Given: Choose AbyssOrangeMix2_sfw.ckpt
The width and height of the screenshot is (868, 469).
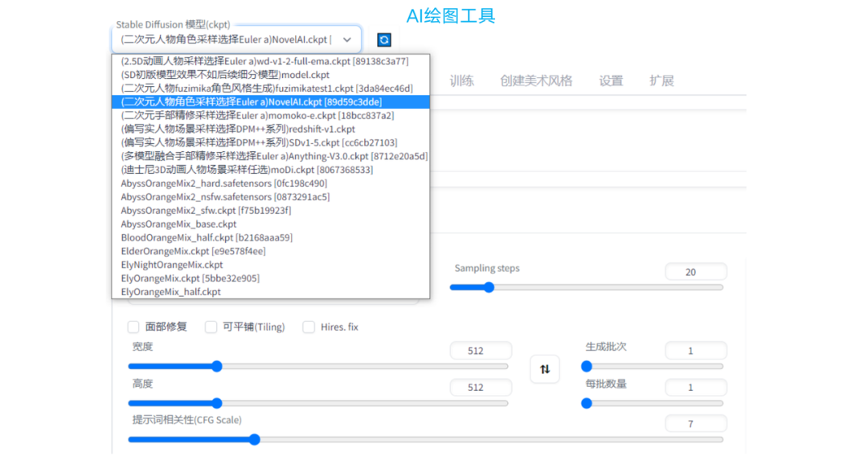Looking at the screenshot, I should click(271, 211).
